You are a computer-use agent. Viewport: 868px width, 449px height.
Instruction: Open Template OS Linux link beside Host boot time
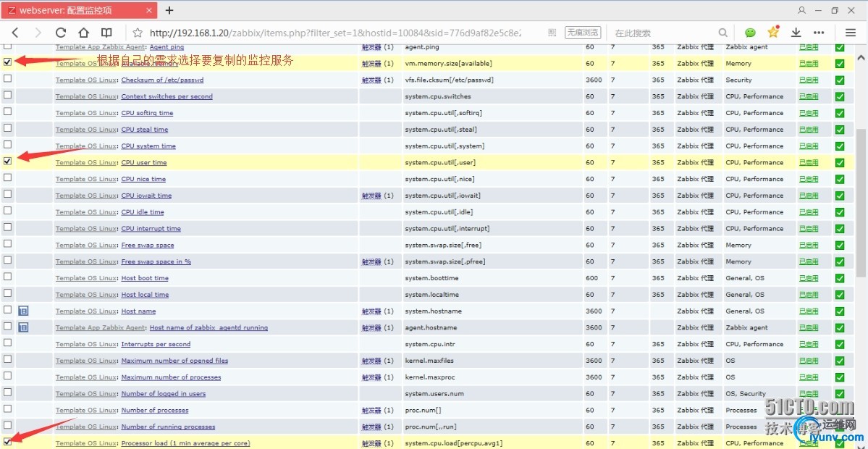pyautogui.click(x=86, y=279)
